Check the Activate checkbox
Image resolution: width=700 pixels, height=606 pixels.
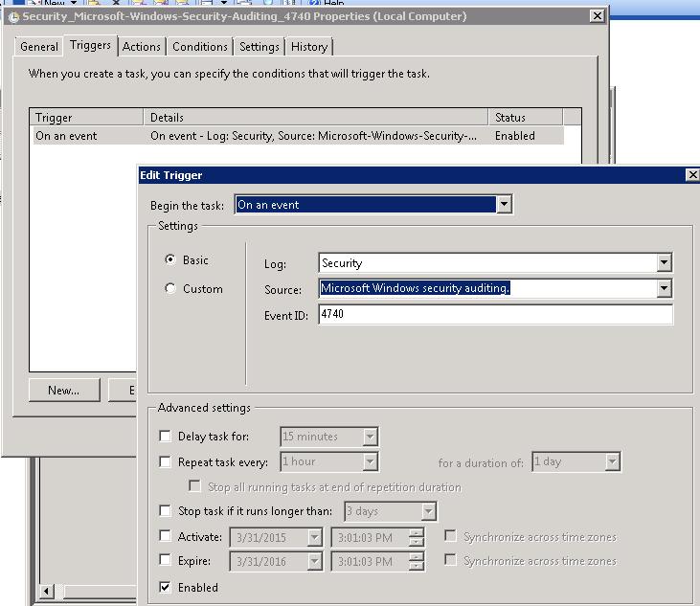pos(166,537)
